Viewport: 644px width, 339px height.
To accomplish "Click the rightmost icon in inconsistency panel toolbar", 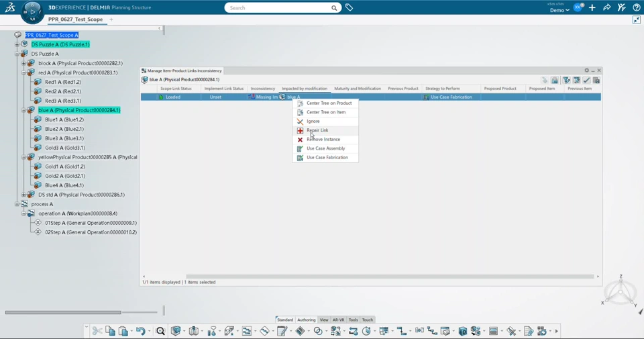I will coord(596,80).
